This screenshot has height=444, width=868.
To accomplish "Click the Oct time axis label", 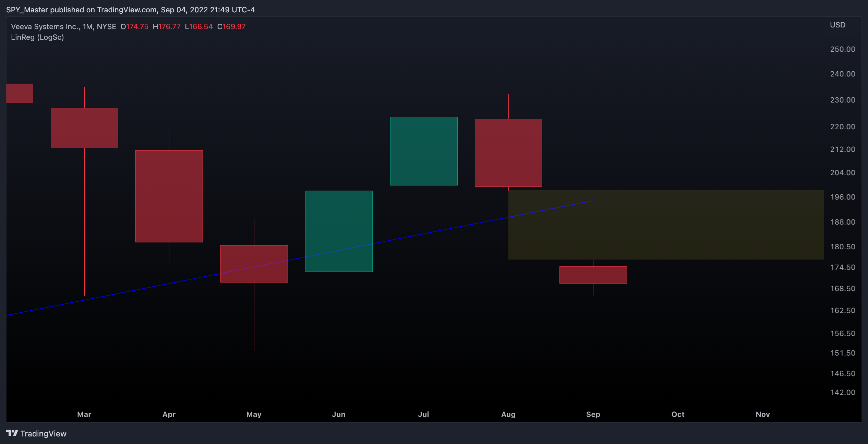I will coord(678,415).
